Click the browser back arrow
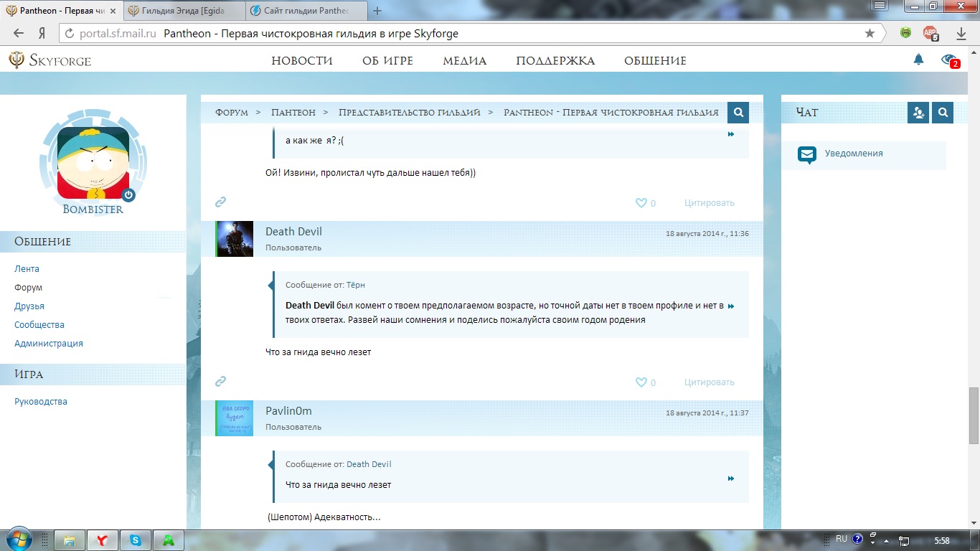 19,33
